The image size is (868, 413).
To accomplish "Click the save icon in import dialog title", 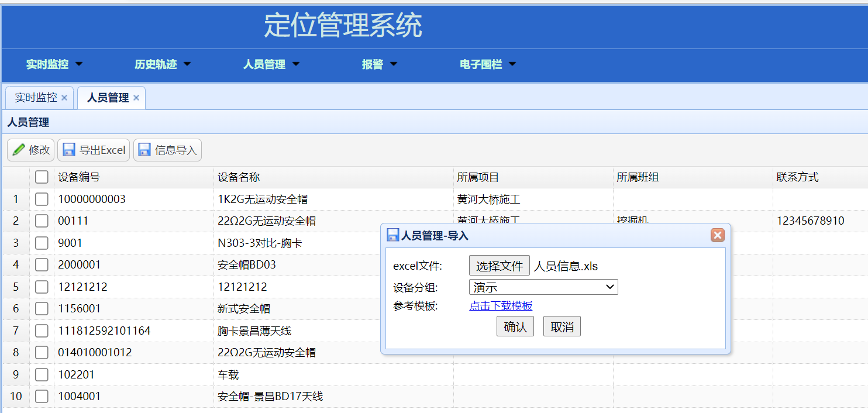I will pyautogui.click(x=393, y=236).
